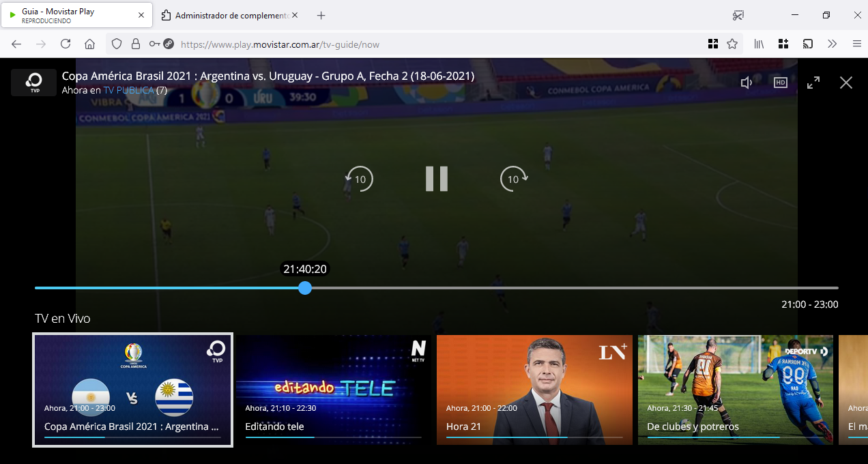Switch to Guia - Movistar Play tab

click(76, 15)
